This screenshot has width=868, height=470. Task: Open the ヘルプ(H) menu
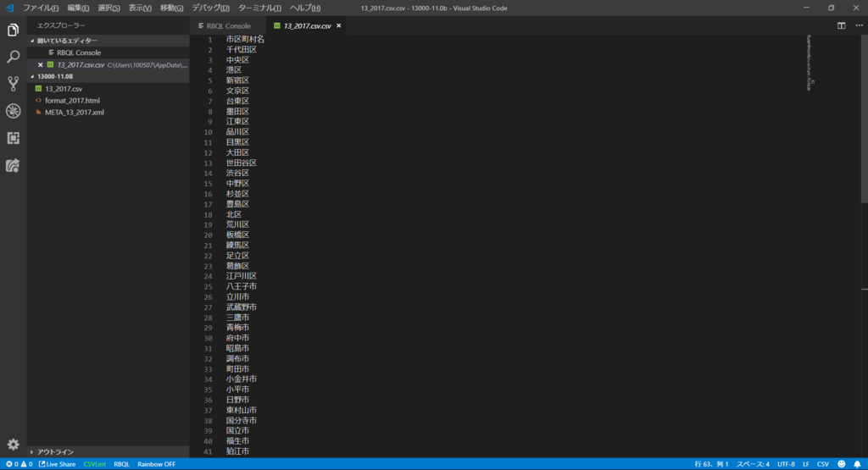pyautogui.click(x=305, y=8)
